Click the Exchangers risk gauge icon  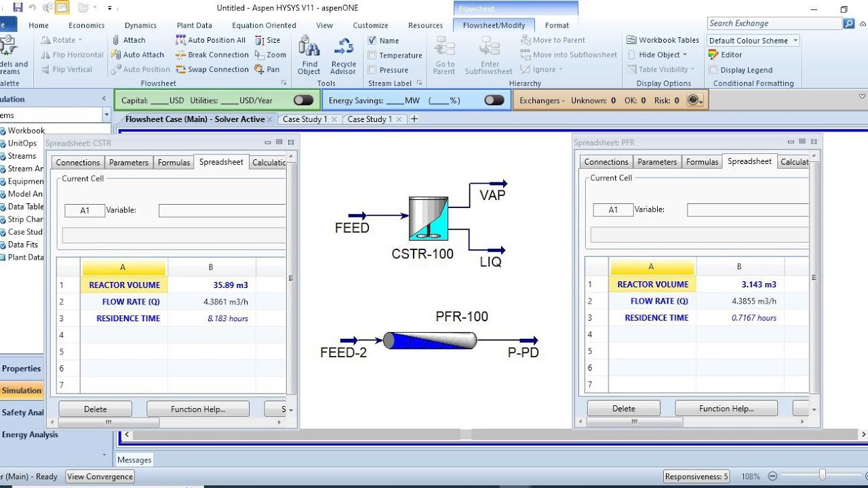pos(692,100)
